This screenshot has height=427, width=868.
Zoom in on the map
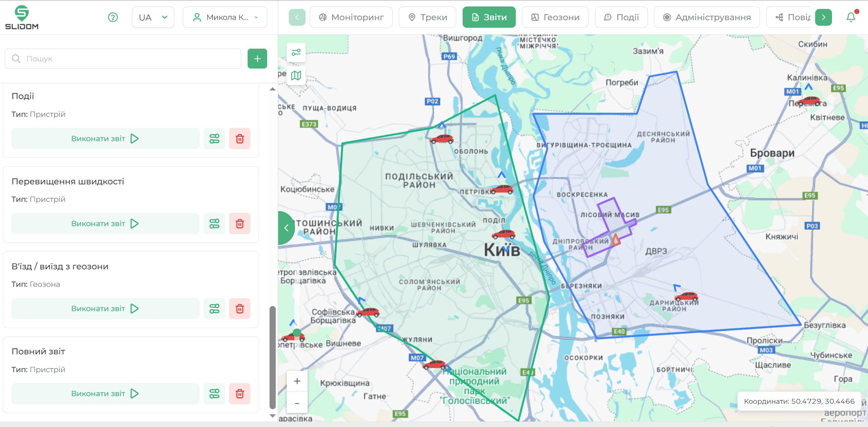pos(297,381)
